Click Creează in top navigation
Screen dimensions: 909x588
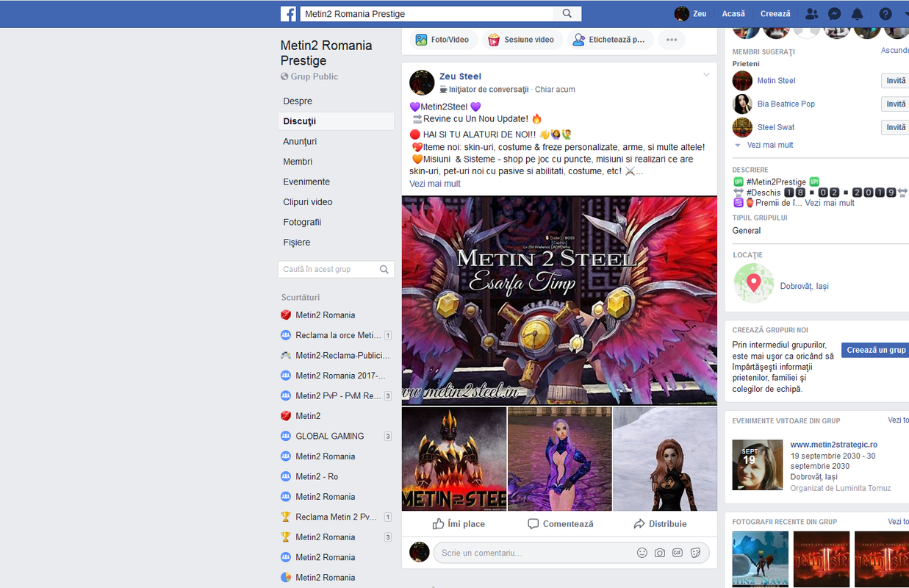[775, 14]
